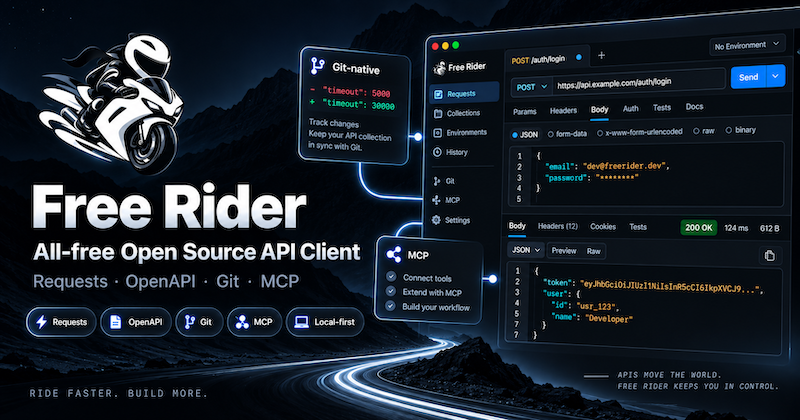Click the MCP share icon on card

pyautogui.click(x=394, y=254)
